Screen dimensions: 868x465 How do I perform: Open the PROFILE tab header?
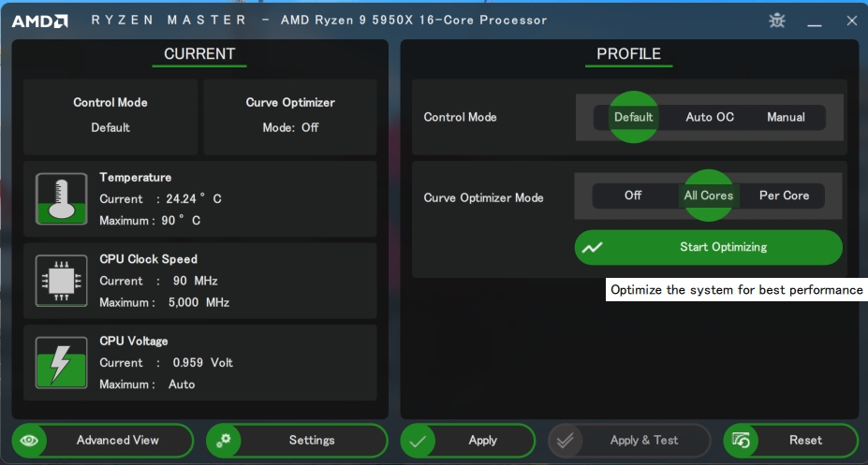[x=628, y=54]
